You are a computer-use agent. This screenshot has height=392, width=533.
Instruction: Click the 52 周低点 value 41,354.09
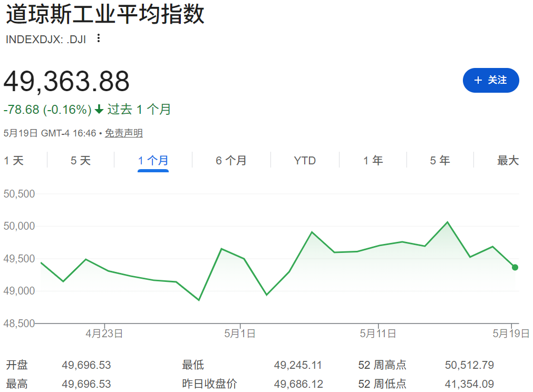(469, 384)
